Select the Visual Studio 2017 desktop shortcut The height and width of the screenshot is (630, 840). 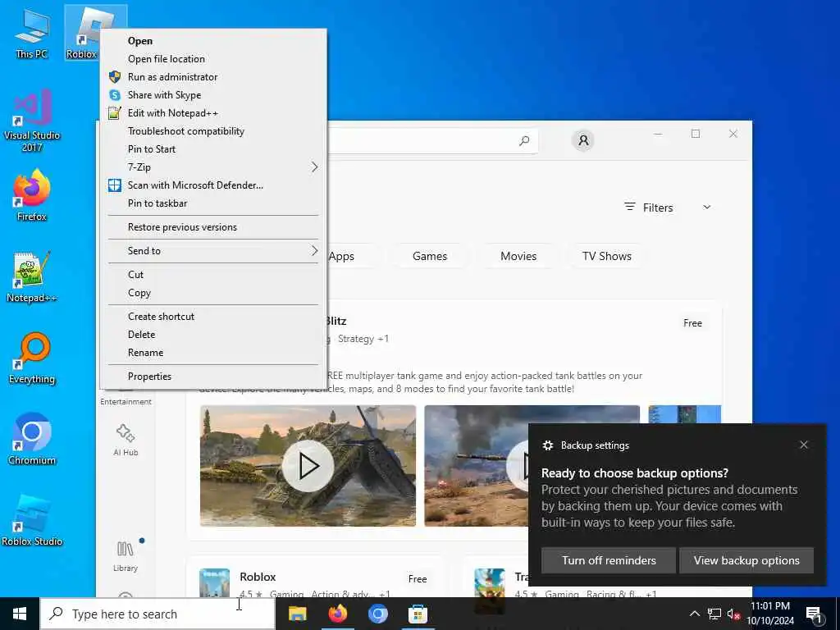tap(32, 121)
